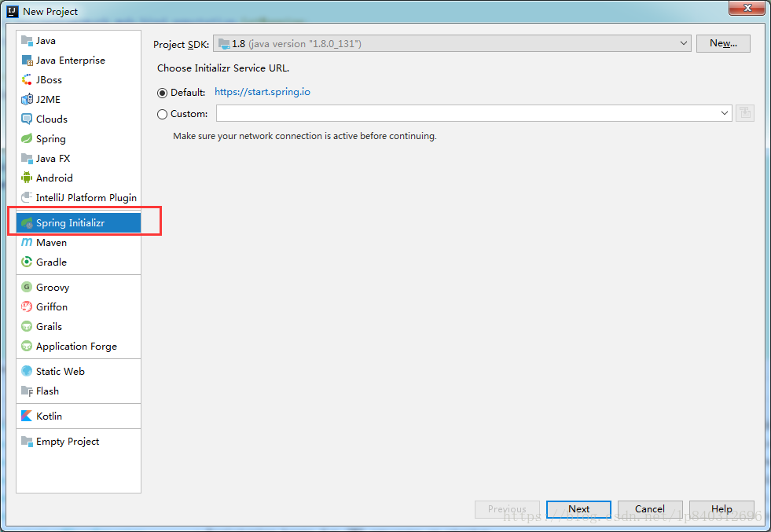
Task: Pick the Grails icon
Action: pos(27,326)
